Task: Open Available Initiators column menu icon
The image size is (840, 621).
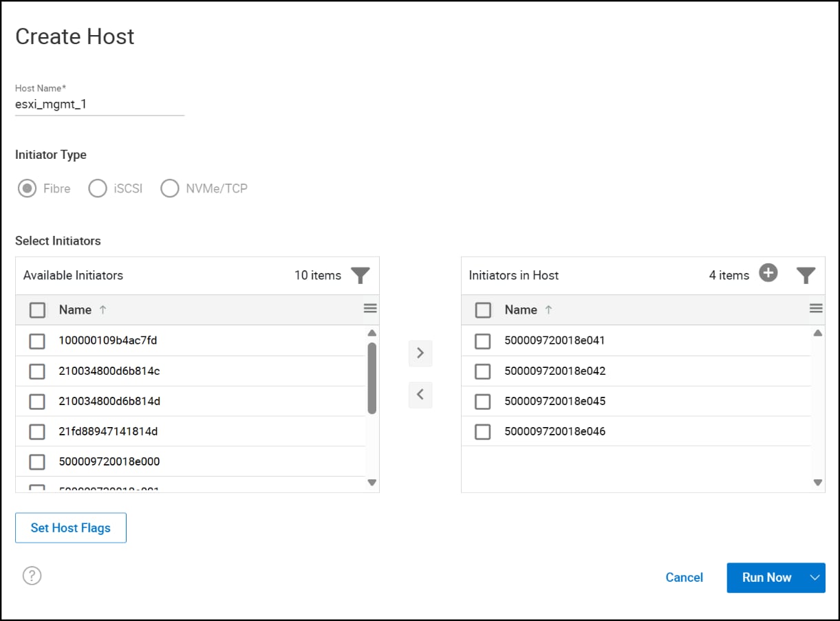Action: tap(370, 309)
